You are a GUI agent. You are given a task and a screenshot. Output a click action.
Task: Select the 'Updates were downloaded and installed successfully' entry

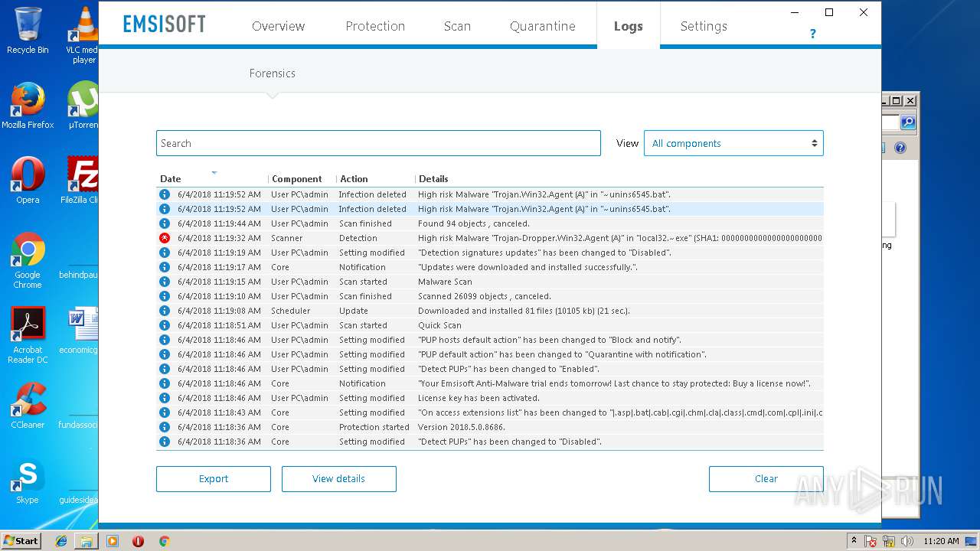[x=490, y=267]
